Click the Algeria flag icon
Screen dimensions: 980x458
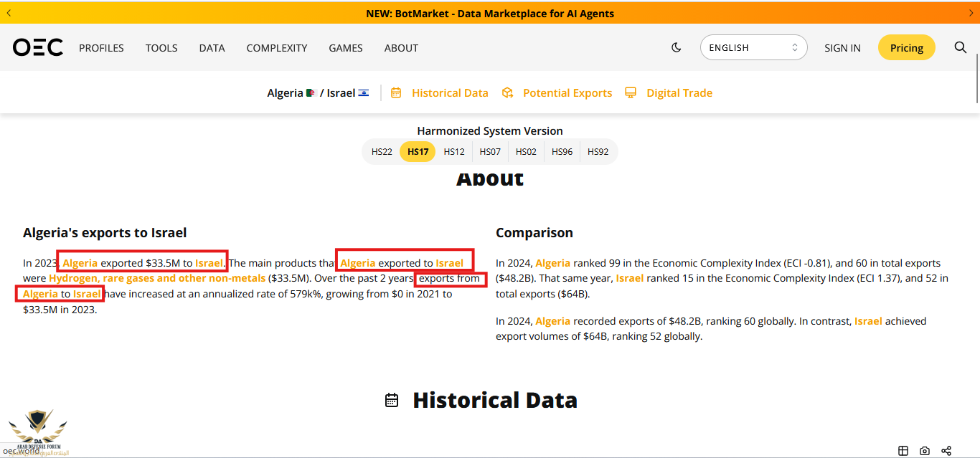coord(311,93)
